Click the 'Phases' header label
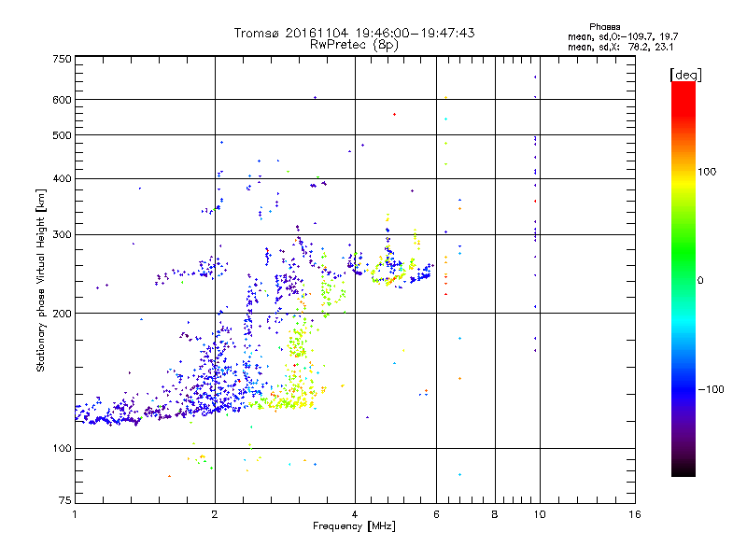747x560 pixels. tap(604, 27)
